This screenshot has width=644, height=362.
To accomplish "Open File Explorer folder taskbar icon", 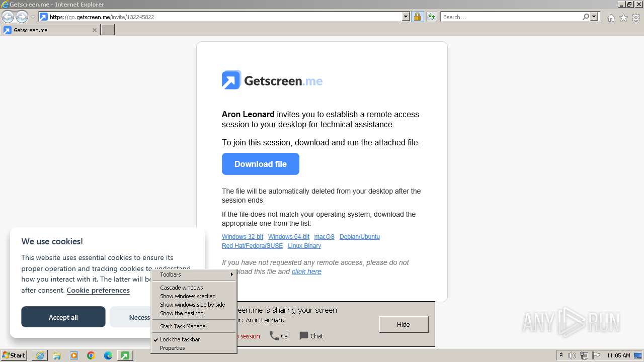I will pyautogui.click(x=57, y=355).
